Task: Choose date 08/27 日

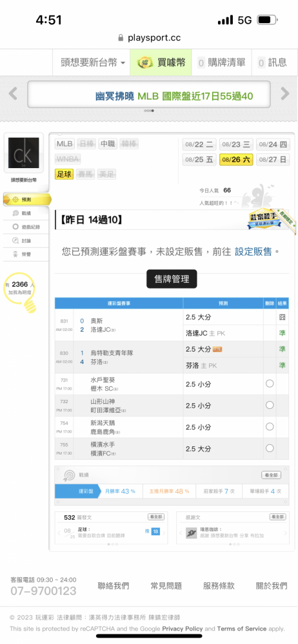Action: [273, 159]
